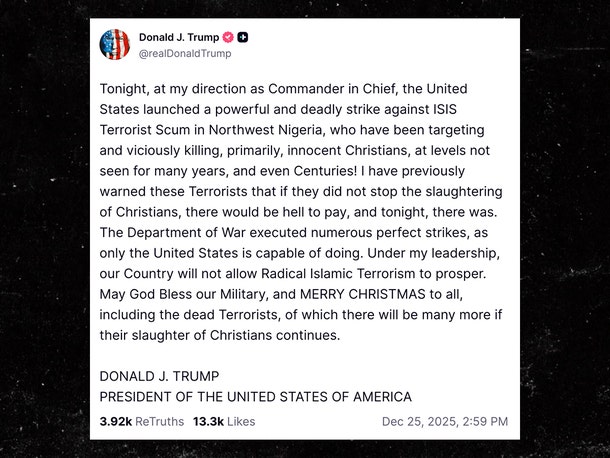Click "PRESIDENT OF THE UNITED STATES OF AMERICA" line
The height and width of the screenshot is (458, 610).
tap(255, 396)
